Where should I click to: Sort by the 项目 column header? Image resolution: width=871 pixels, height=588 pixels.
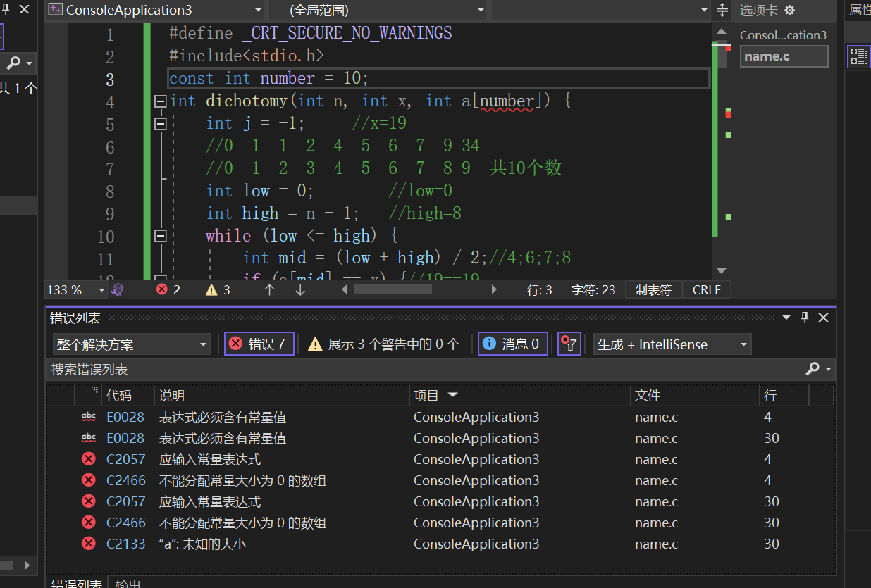pyautogui.click(x=519, y=396)
